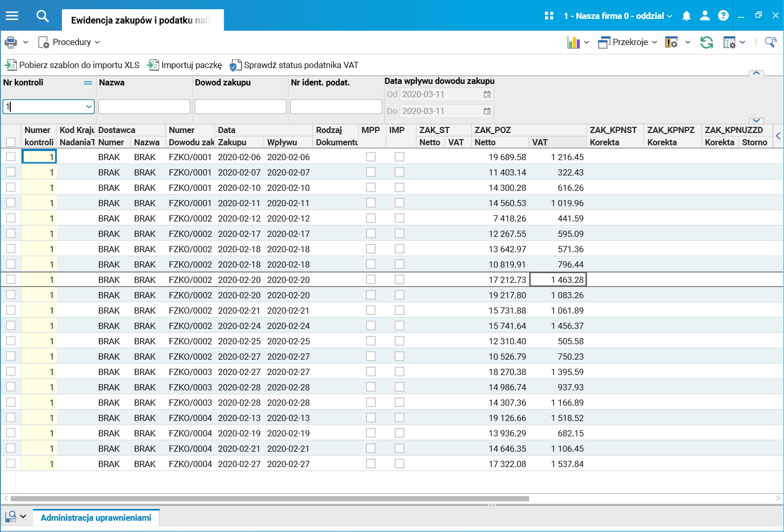Open the chart bar graph icon

[x=574, y=42]
